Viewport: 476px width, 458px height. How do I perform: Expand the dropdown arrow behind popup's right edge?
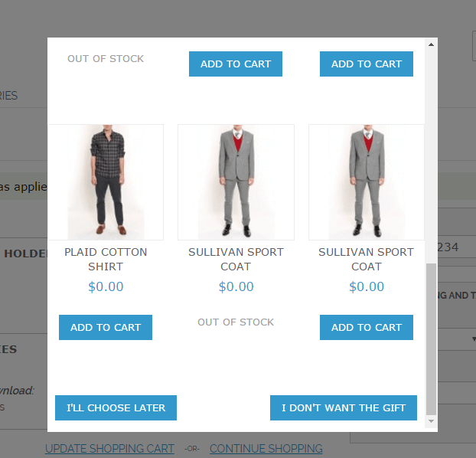tap(474, 339)
